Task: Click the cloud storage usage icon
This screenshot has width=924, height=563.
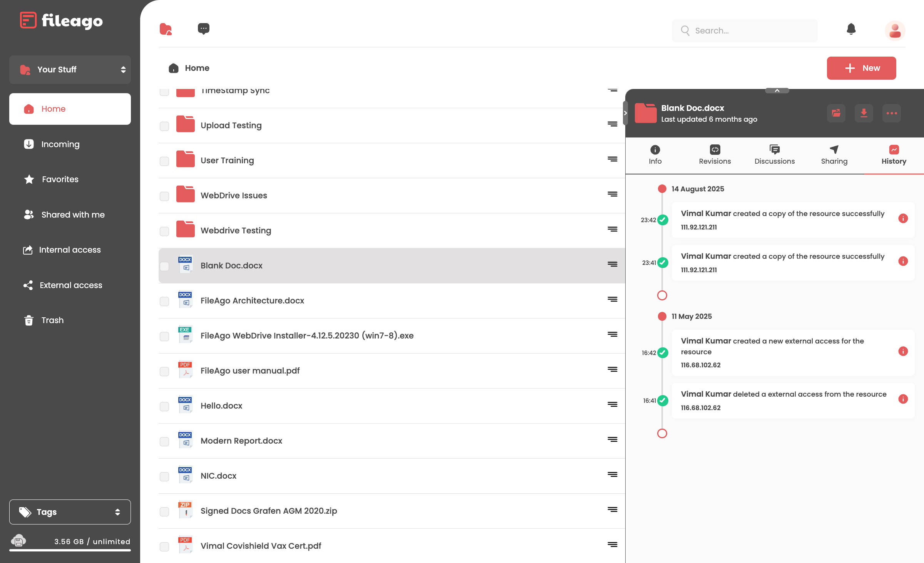Action: (x=18, y=540)
